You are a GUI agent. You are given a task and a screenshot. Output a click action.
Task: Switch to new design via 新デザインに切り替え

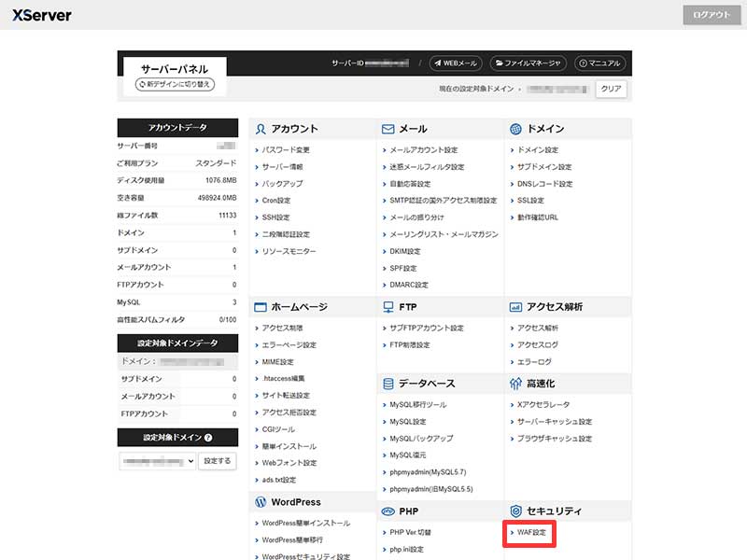[175, 84]
